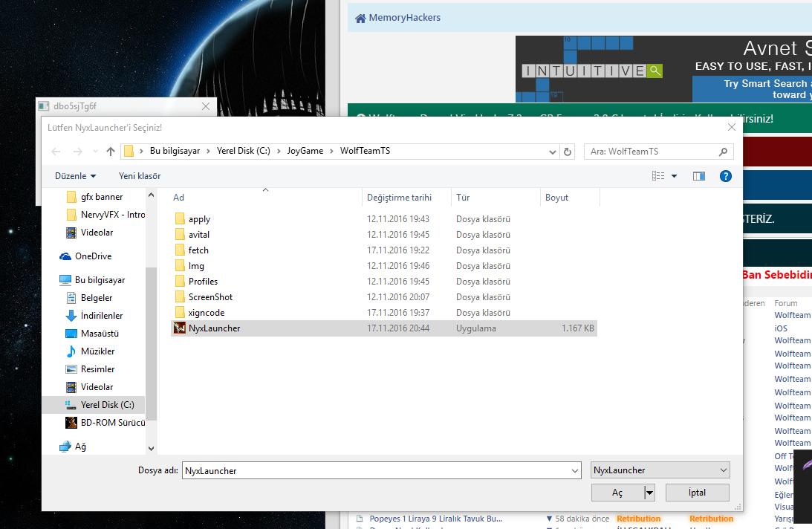Go back in the file dialog
Screen dimensions: 812x529
coord(56,152)
